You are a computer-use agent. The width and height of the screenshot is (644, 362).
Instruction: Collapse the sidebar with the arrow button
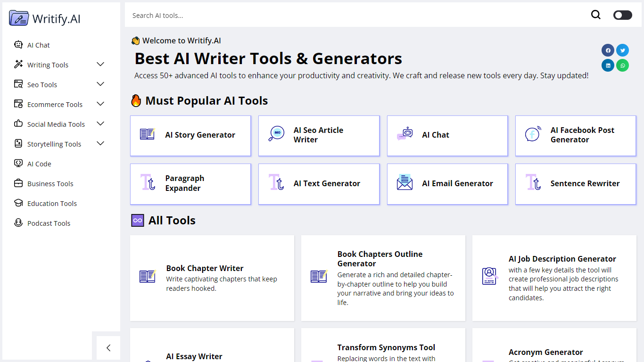108,348
